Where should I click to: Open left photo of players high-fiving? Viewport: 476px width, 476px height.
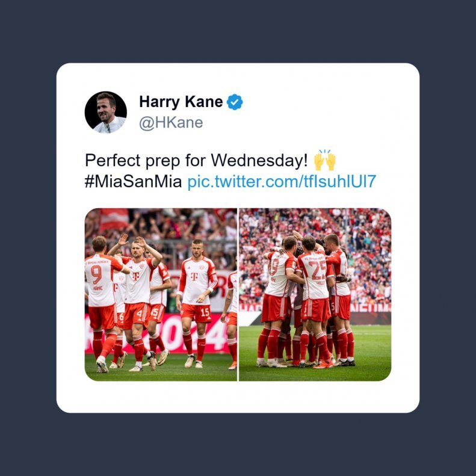point(161,294)
